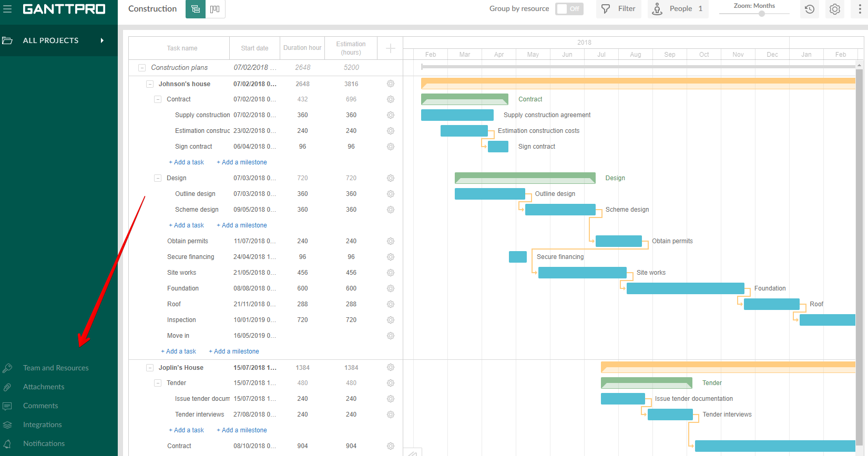The image size is (868, 456).
Task: Toggle Group by resource switch
Action: [x=569, y=9]
